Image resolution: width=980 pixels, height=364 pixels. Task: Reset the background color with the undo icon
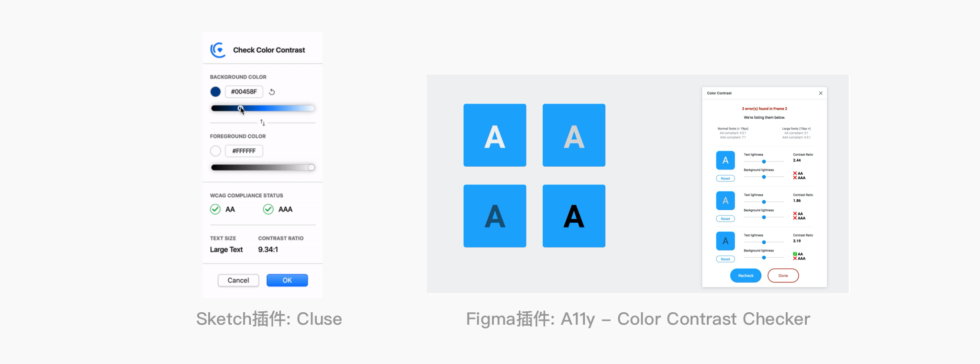coord(272,92)
